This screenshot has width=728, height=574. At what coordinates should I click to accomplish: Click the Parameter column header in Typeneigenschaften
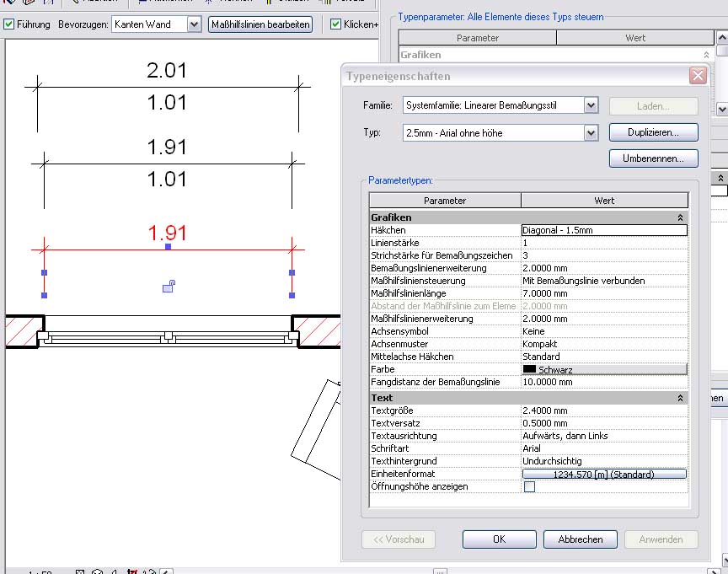click(445, 201)
